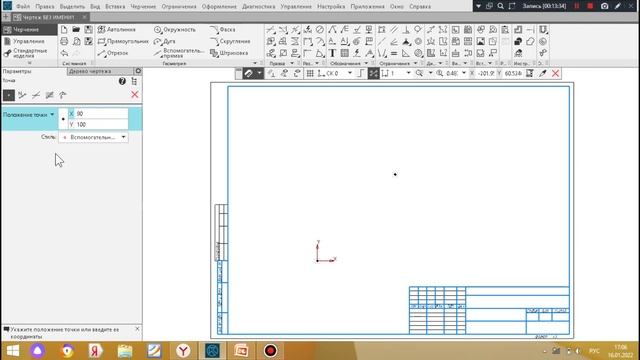Open the Оформление menu
Screen dimensions: 640x360
pyautogui.click(x=219, y=7)
